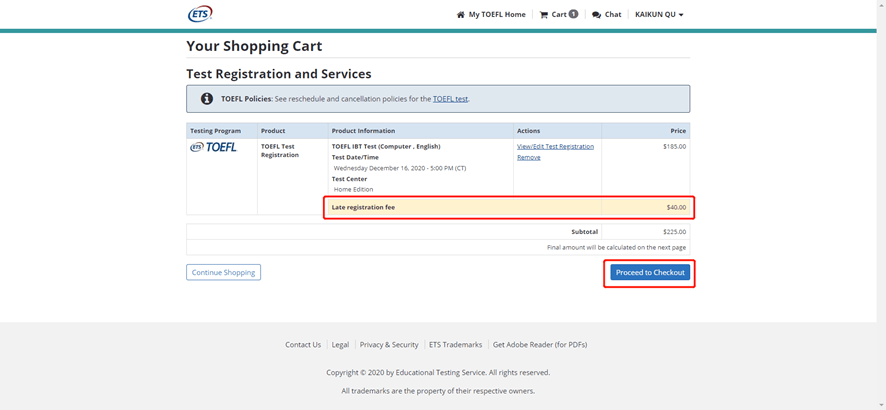Open Privacy & Security footer link

click(x=389, y=344)
